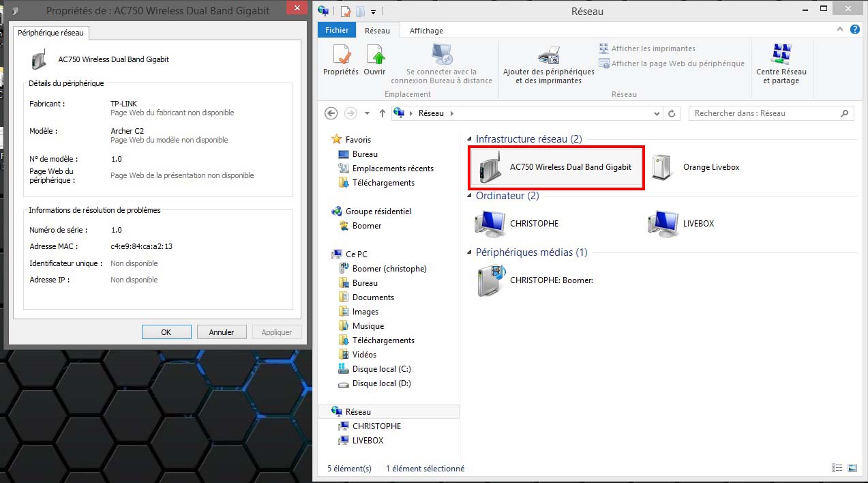This screenshot has width=868, height=483.
Task: Open Téléchargements under Favoris
Action: coord(376,183)
